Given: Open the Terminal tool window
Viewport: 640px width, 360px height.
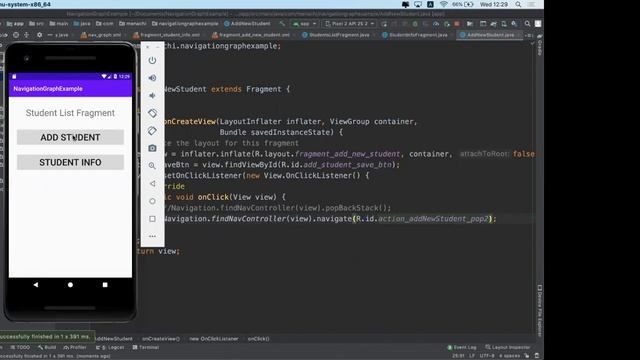Looking at the screenshot, I should tap(146, 347).
